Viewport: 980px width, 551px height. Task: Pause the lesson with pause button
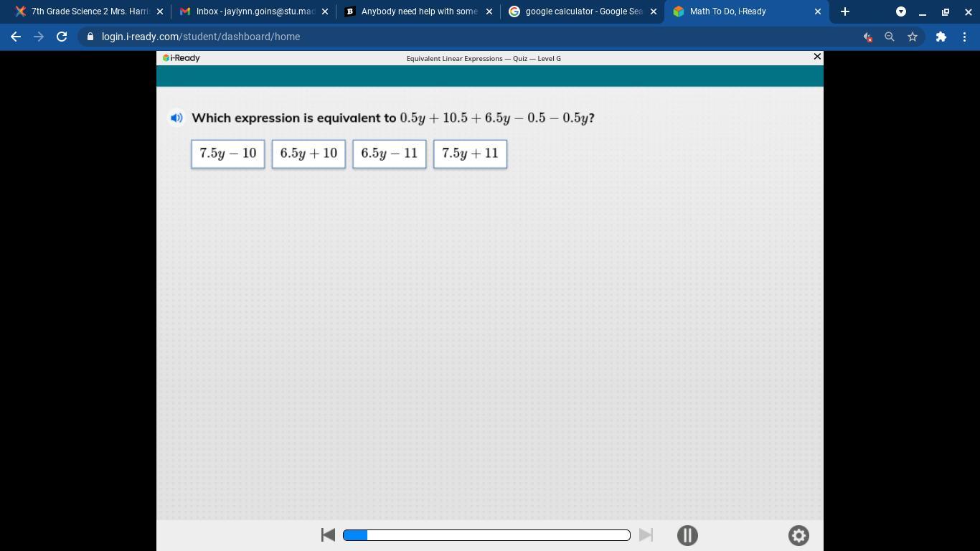[687, 535]
